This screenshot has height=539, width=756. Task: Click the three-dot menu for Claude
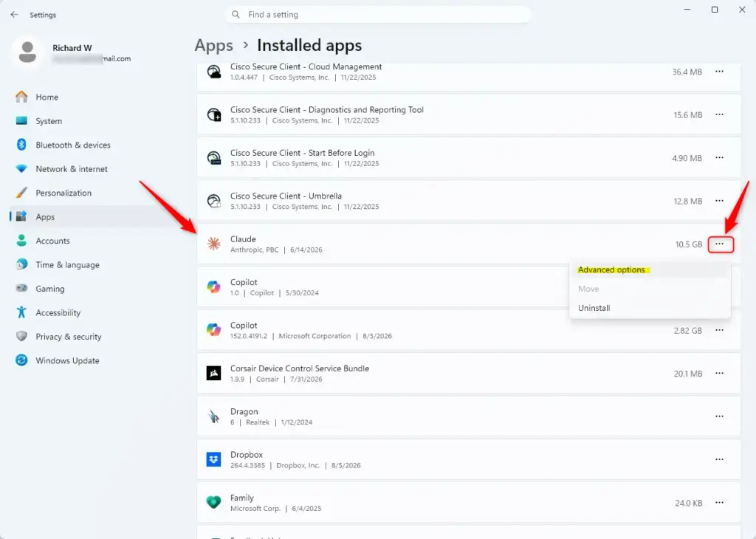[x=721, y=244]
